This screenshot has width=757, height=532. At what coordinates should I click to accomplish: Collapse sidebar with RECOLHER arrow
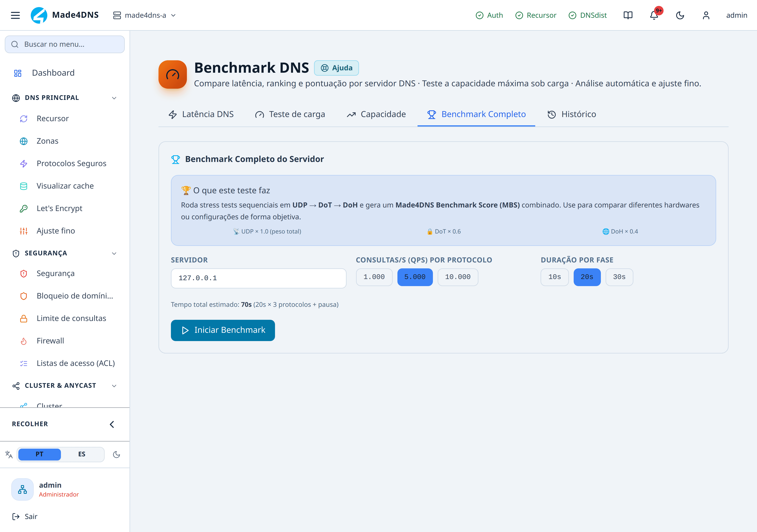[112, 424]
